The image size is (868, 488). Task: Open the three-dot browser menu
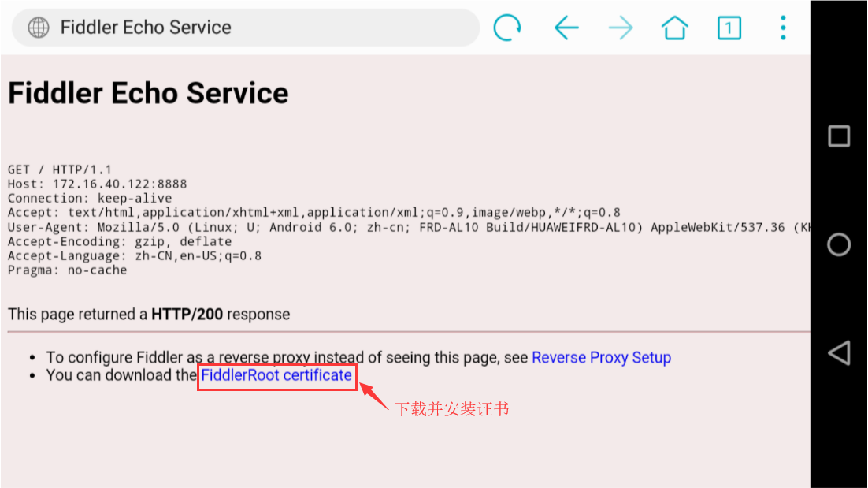783,28
